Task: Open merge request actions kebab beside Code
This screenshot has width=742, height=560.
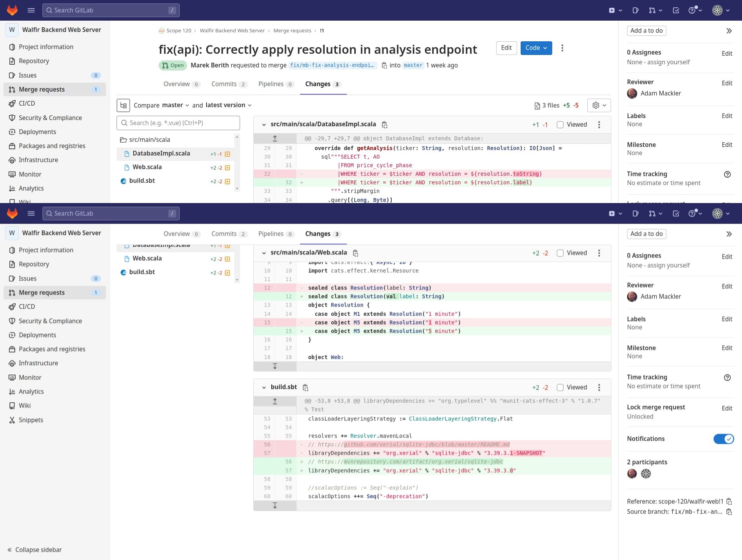Action: click(562, 48)
